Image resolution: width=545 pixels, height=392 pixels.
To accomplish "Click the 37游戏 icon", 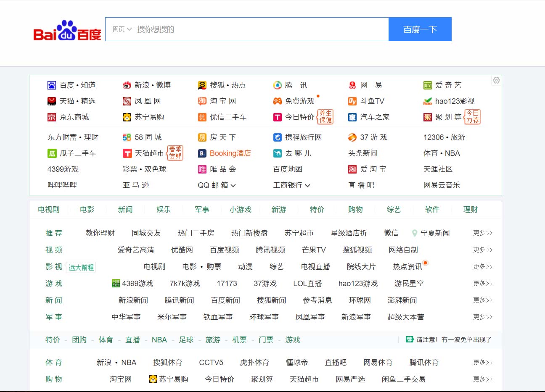I will tap(352, 137).
